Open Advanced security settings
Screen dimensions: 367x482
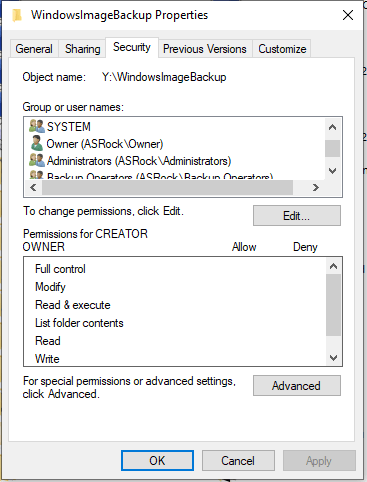(x=297, y=386)
